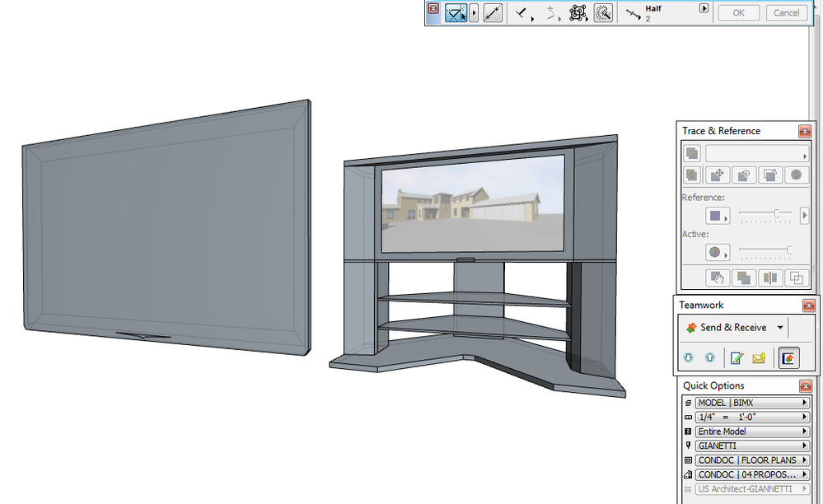Click the Rotate Reference icon

tap(744, 175)
